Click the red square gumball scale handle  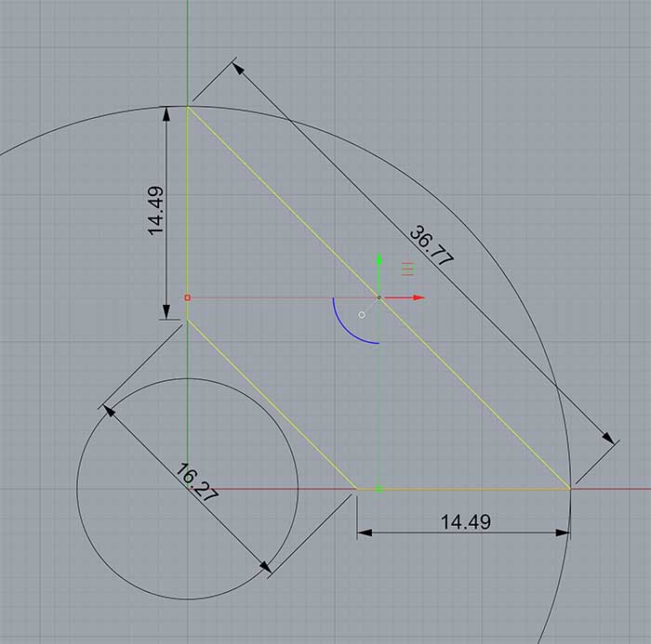(x=187, y=297)
